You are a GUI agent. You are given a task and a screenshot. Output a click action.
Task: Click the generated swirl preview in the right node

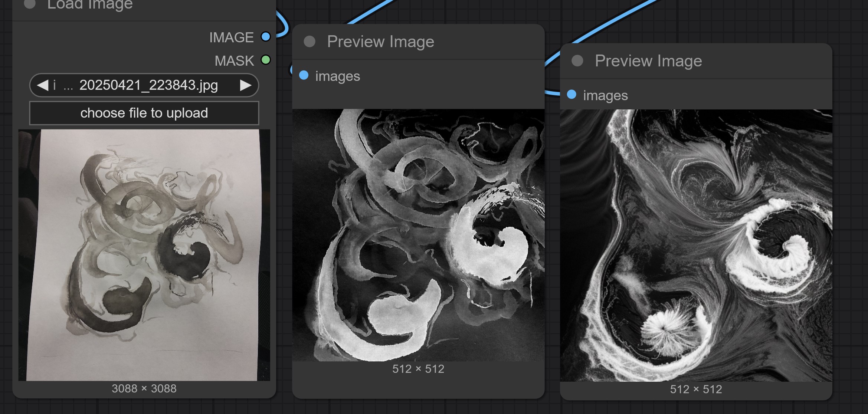(696, 245)
